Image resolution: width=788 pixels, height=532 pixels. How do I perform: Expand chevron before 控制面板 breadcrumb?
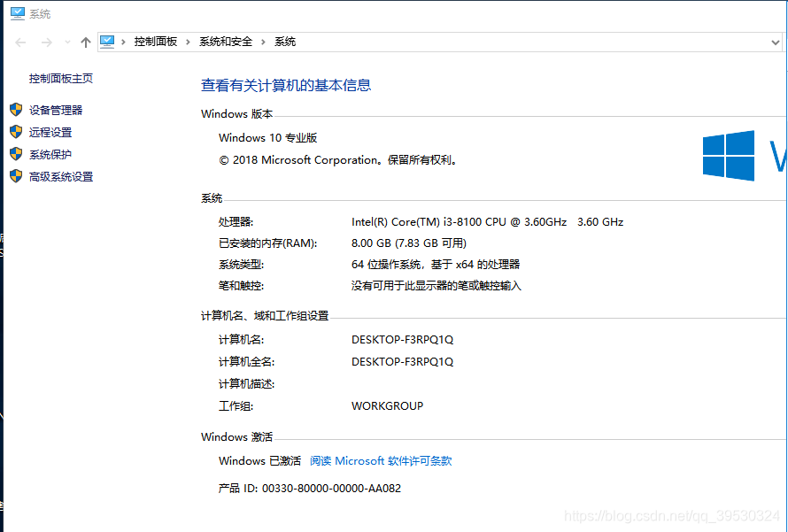(123, 42)
